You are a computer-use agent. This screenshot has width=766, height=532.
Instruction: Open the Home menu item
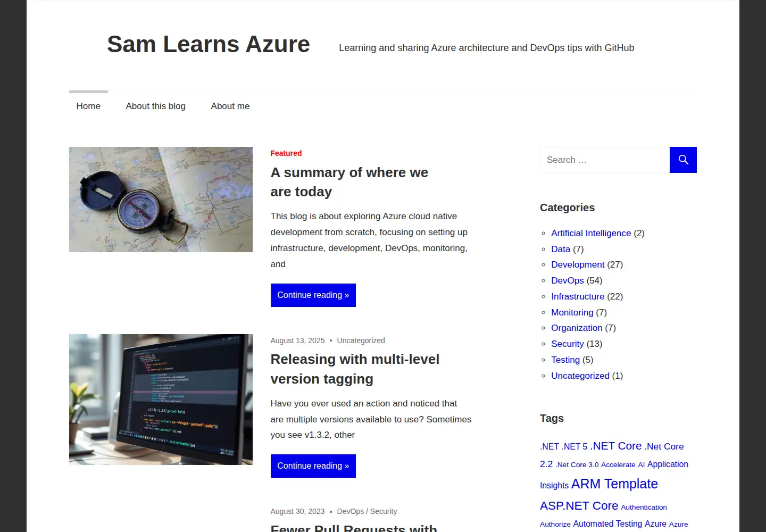88,106
